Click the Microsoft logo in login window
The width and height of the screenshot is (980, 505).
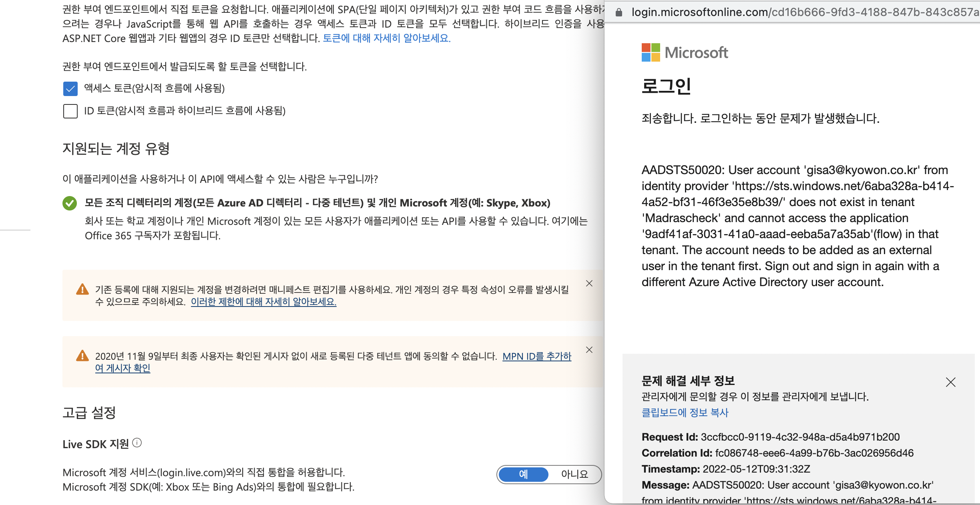(685, 52)
